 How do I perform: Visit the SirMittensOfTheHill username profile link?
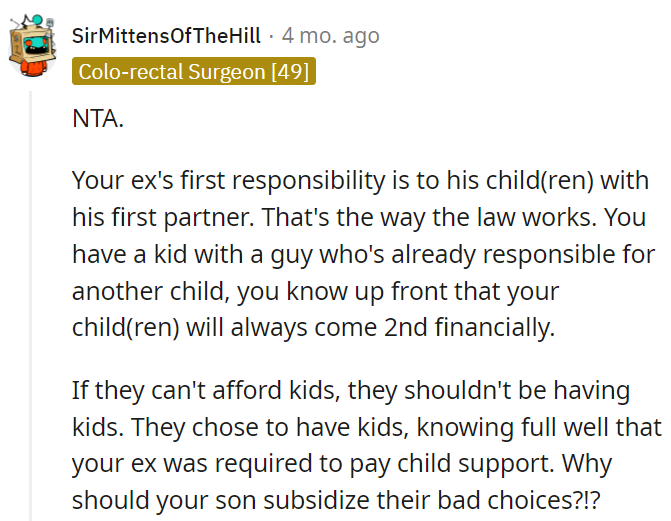(x=166, y=36)
